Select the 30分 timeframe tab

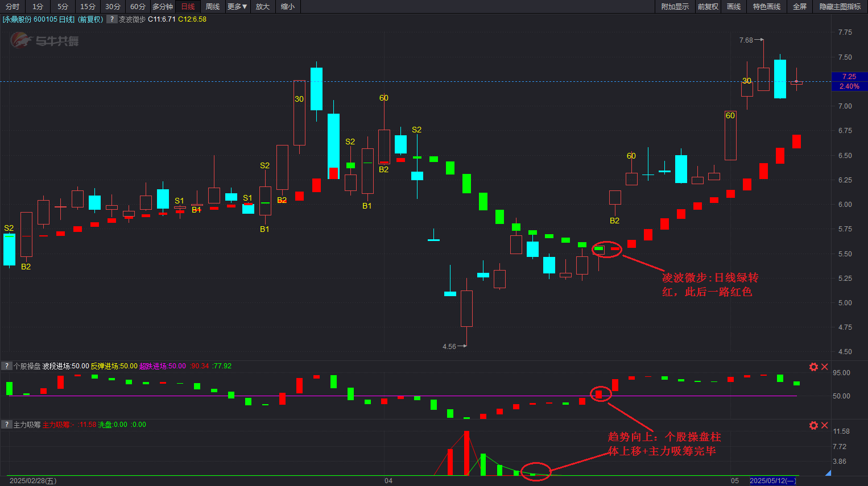click(x=113, y=7)
